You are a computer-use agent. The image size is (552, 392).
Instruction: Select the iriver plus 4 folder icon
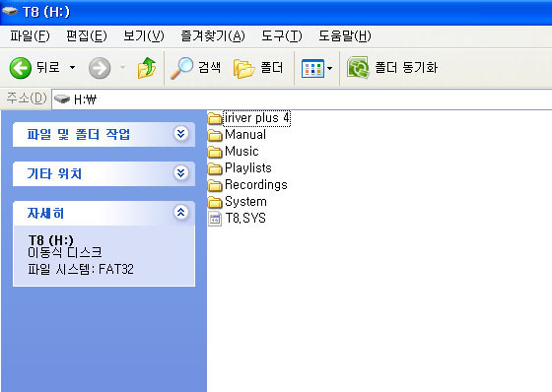215,118
